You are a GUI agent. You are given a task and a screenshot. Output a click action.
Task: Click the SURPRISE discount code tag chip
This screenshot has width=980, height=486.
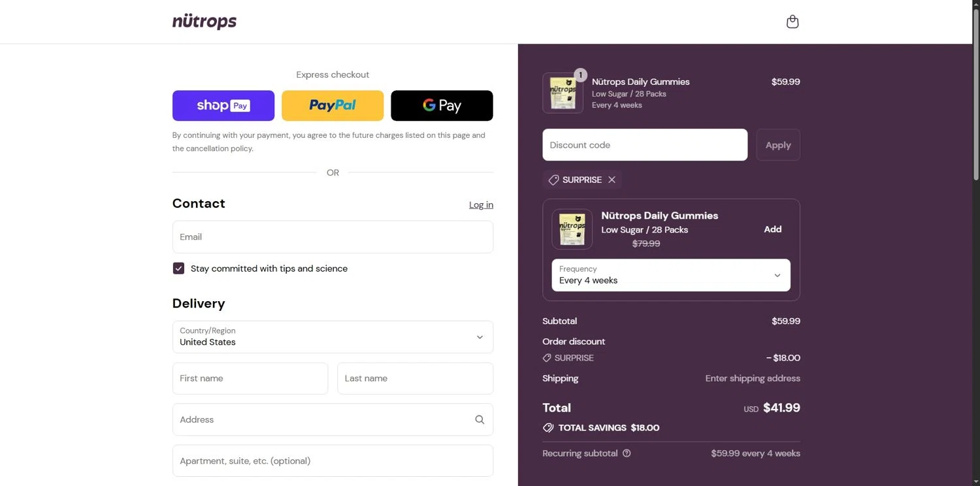point(581,180)
